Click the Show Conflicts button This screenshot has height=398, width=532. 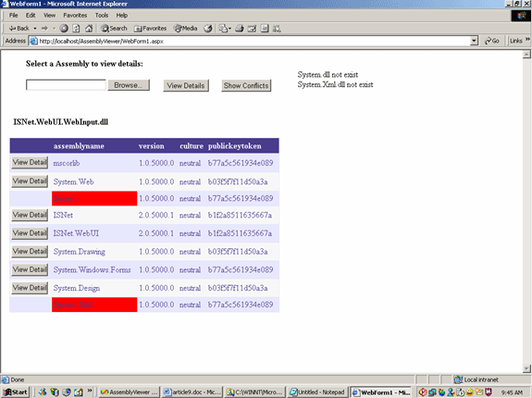[x=246, y=85]
